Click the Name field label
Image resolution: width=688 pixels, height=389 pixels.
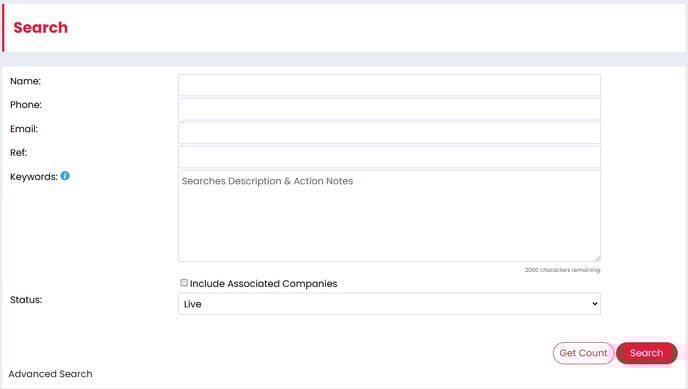(x=25, y=81)
